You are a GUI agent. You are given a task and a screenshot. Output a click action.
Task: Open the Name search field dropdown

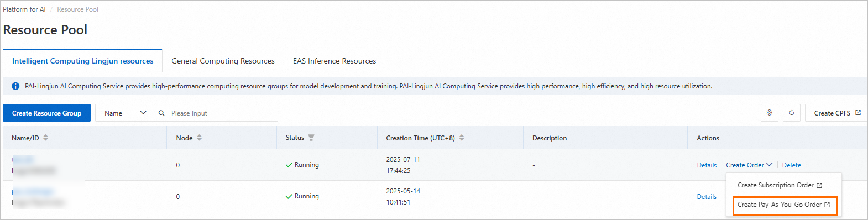(123, 113)
